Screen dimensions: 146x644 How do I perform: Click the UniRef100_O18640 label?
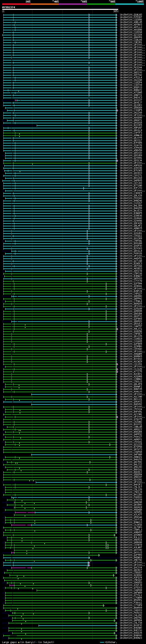click(131, 218)
